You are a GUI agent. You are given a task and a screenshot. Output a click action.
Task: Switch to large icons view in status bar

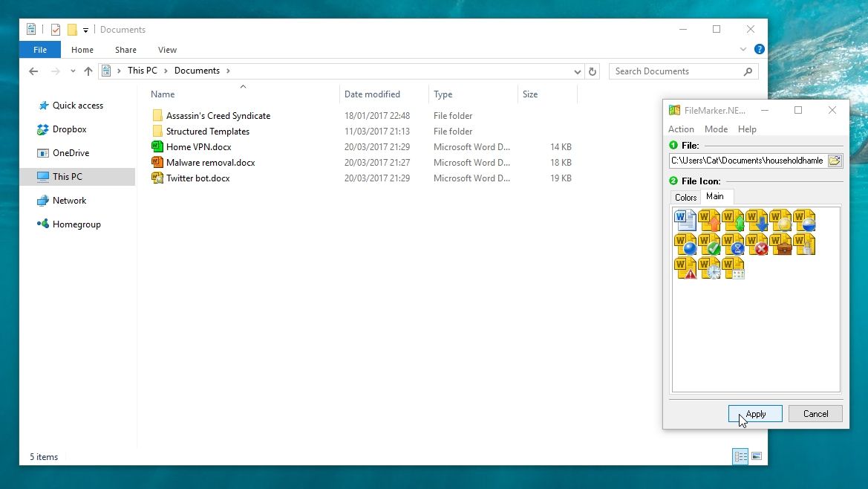[757, 456]
